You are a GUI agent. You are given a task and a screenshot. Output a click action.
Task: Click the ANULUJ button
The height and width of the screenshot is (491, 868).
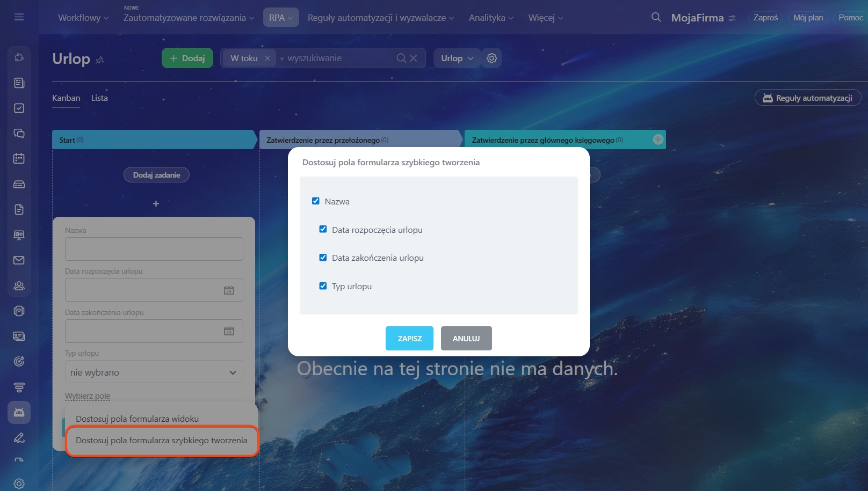466,338
